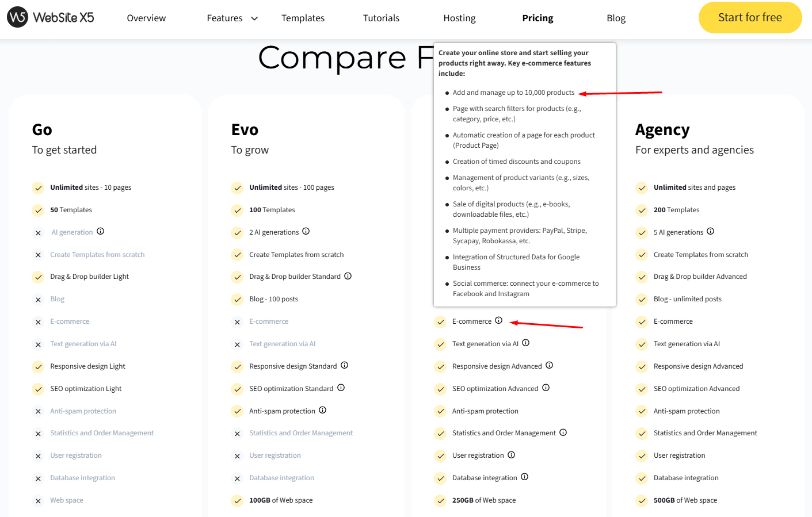Click checkmark next to Agency 200 Templates
812x517 pixels.
tap(642, 210)
